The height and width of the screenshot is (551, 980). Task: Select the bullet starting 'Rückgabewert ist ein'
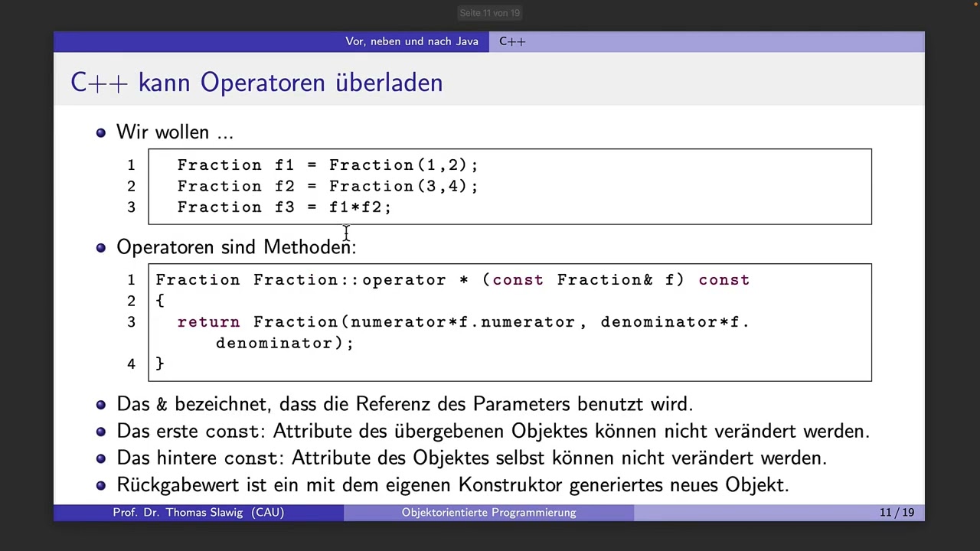(452, 485)
